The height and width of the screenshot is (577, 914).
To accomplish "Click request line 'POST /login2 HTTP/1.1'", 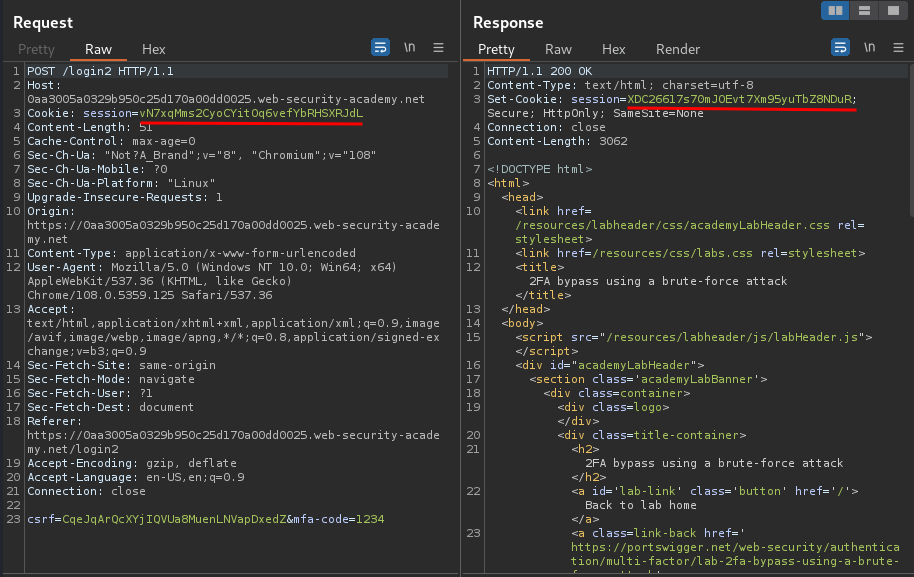I will (x=100, y=71).
